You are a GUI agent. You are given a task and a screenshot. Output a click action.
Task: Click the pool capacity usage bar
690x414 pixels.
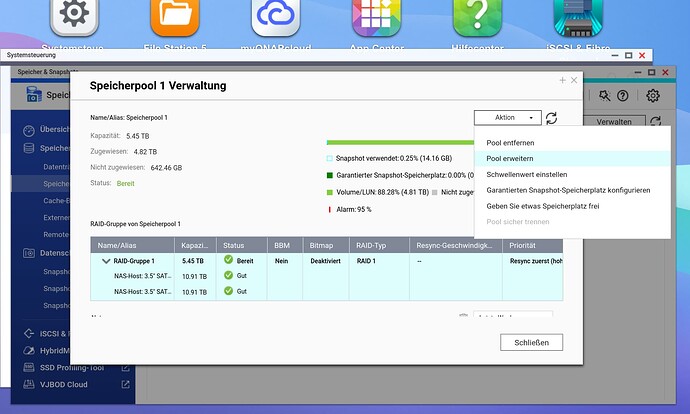point(400,143)
